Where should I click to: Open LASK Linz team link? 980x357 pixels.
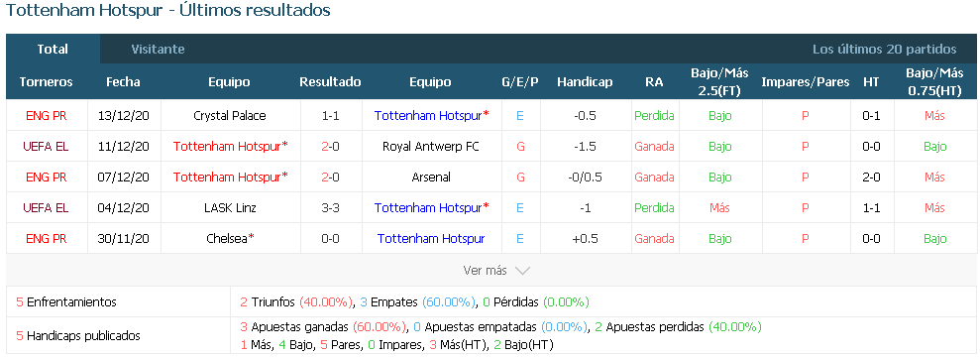click(229, 207)
